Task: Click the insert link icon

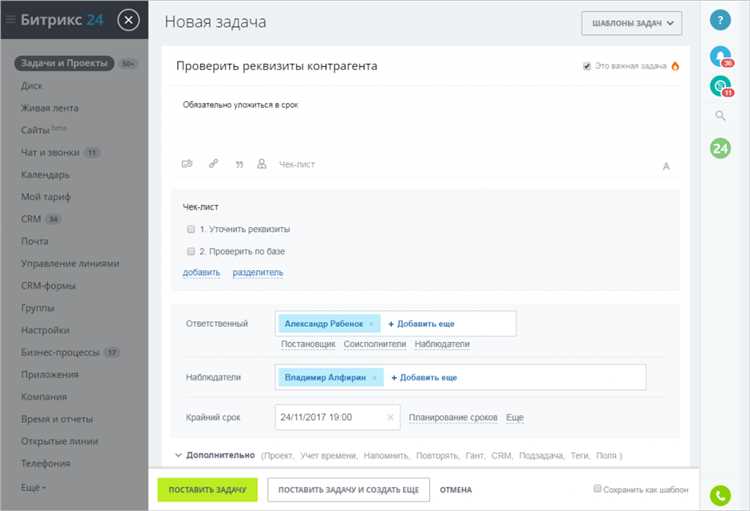Action: tap(213, 164)
